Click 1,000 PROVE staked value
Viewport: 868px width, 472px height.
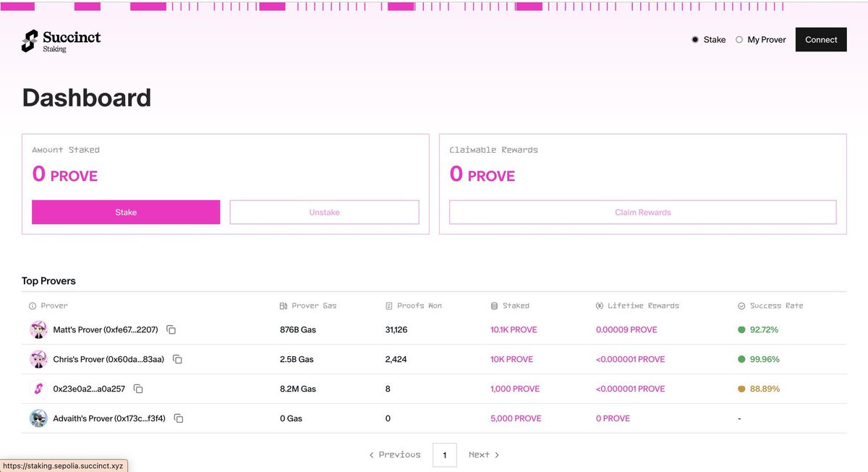[x=515, y=389]
